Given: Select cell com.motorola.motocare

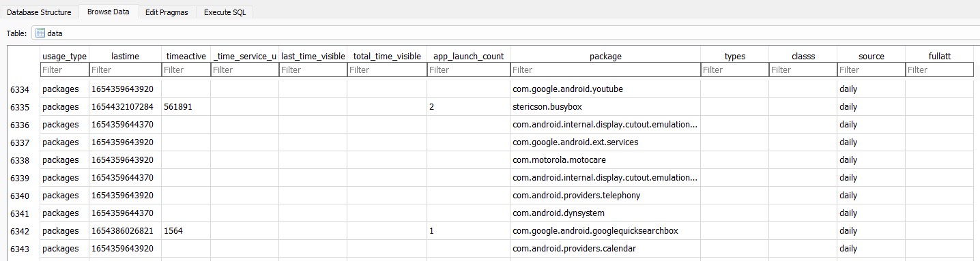Looking at the screenshot, I should [605, 160].
